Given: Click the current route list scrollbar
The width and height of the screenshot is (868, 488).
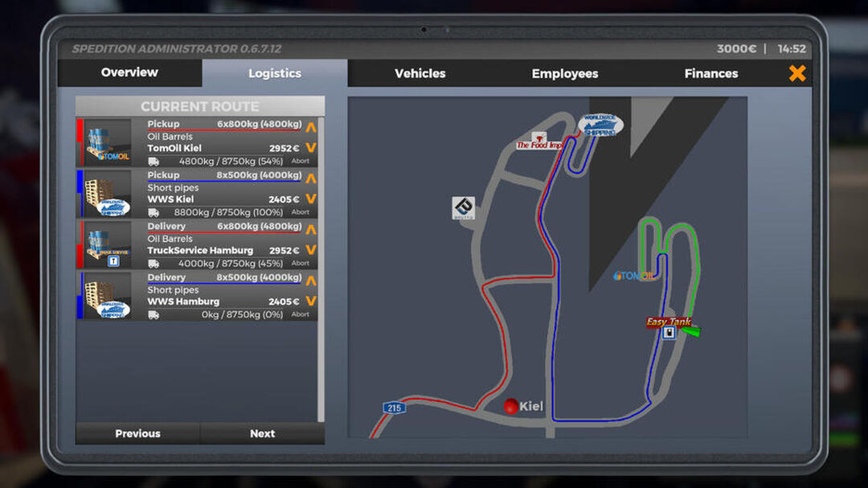Looking at the screenshot, I should coord(321,269).
